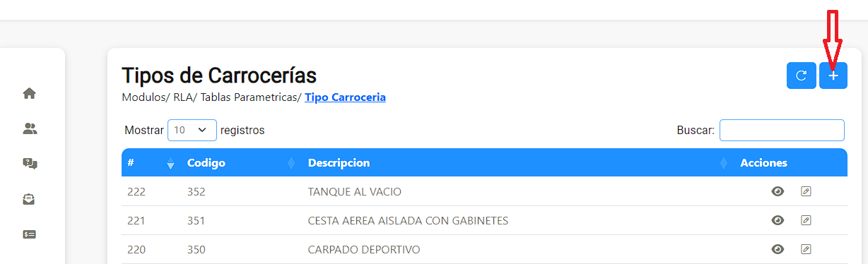View details of row with codigo 351
Screen dimensions: 868x264
(778, 220)
